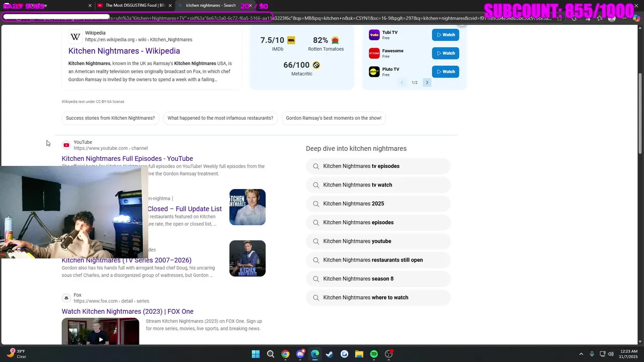644x362 pixels.
Task: Open Steam from the taskbar
Action: pos(330,354)
